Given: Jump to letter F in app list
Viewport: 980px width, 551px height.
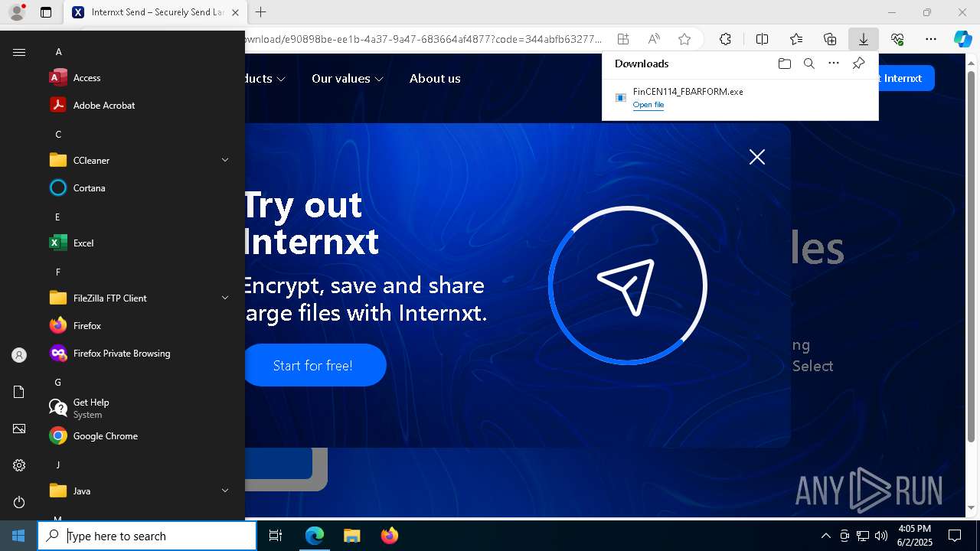Looking at the screenshot, I should (x=58, y=272).
